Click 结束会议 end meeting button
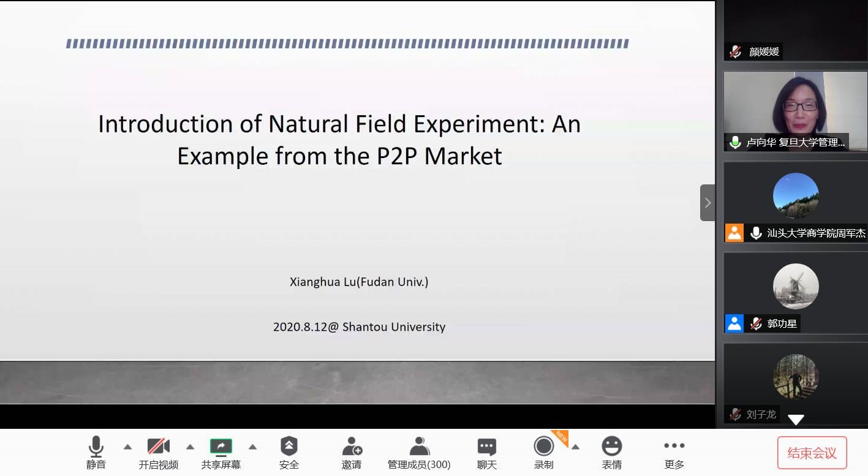 (x=812, y=453)
